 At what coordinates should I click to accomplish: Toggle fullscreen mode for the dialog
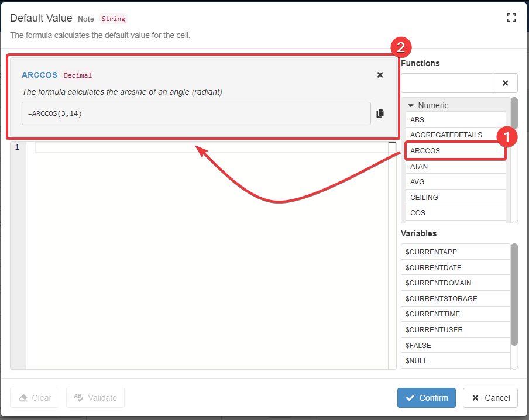point(511,18)
